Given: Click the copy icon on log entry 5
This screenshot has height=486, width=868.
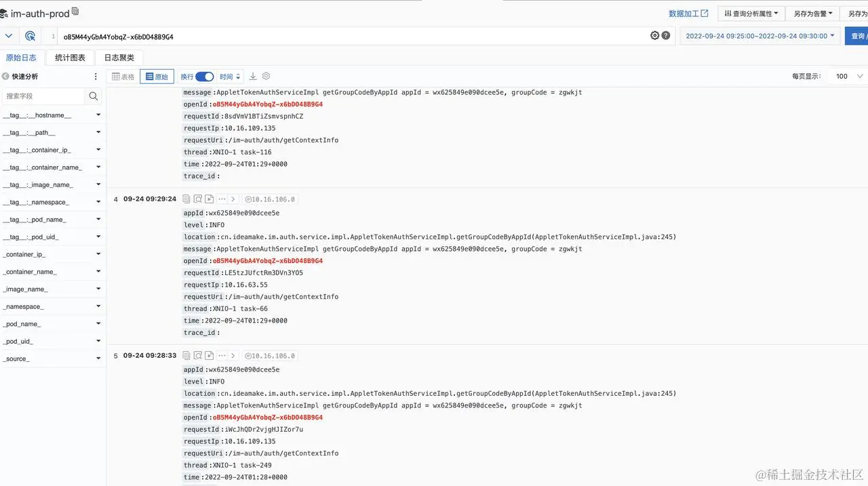Looking at the screenshot, I should [186, 356].
